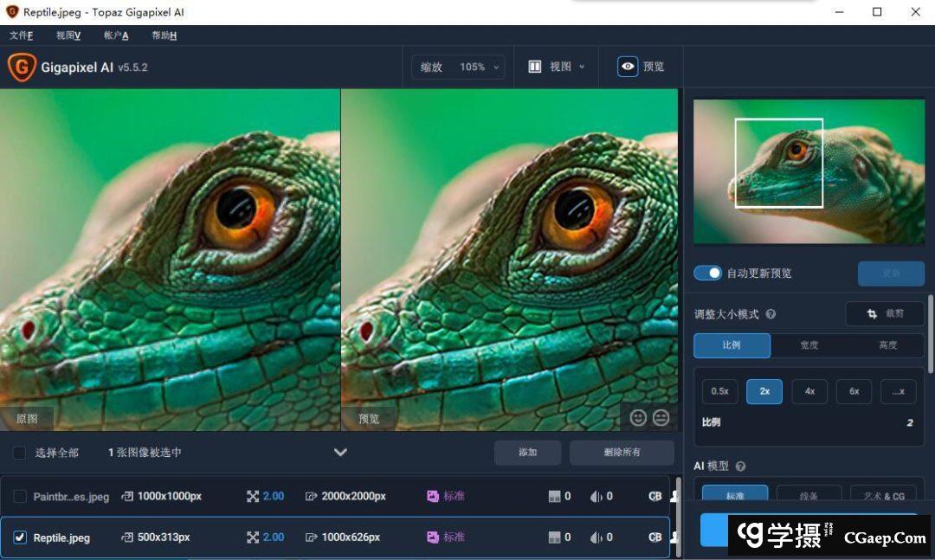Click the happy face feedback icon

click(x=639, y=418)
